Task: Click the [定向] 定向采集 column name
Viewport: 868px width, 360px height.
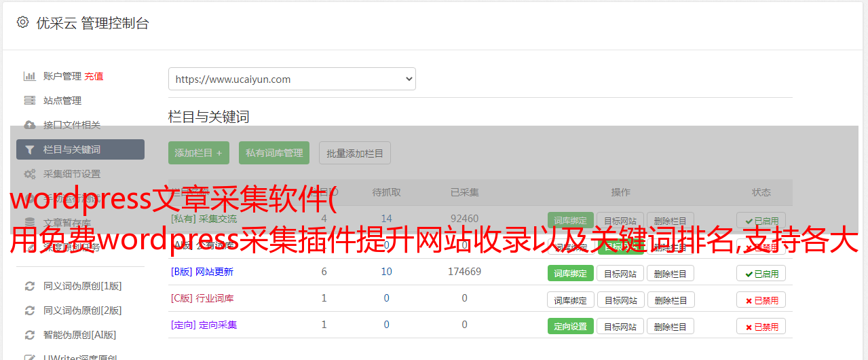Action: [x=204, y=325]
